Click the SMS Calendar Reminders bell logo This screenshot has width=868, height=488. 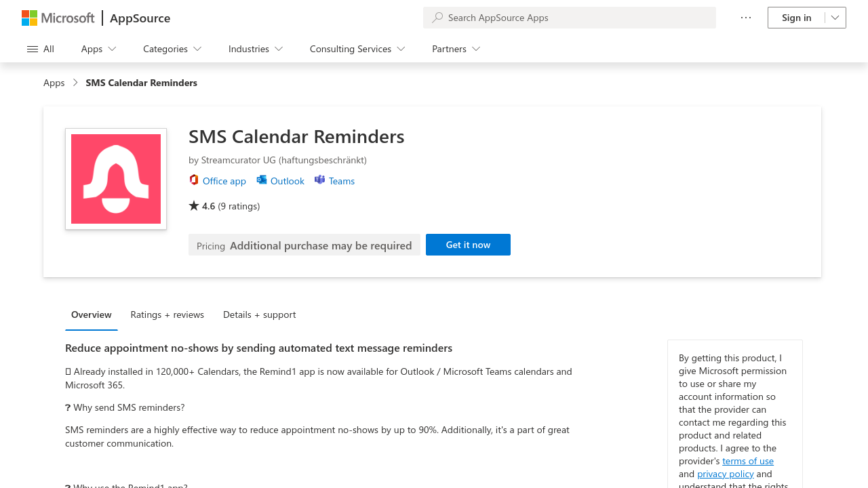(x=116, y=179)
